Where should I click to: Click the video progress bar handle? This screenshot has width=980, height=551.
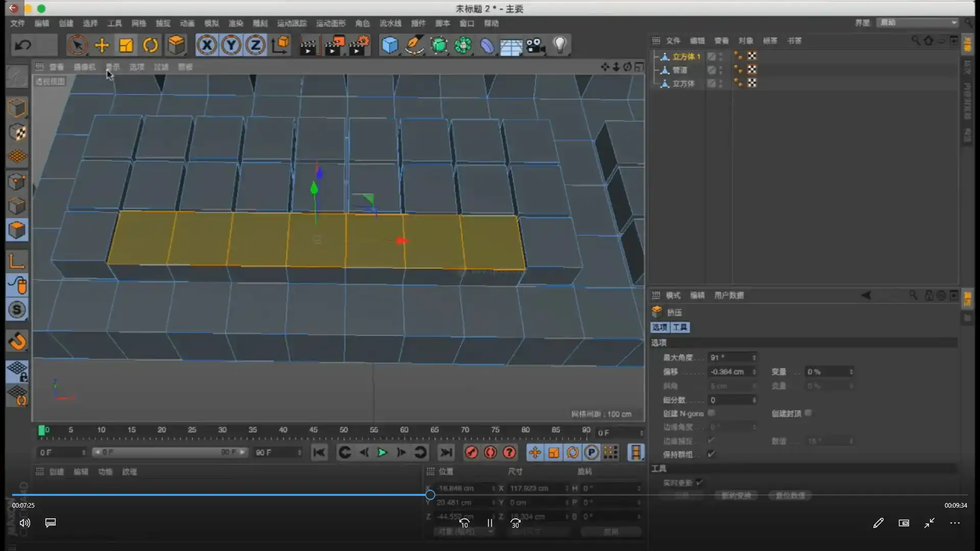coord(430,494)
